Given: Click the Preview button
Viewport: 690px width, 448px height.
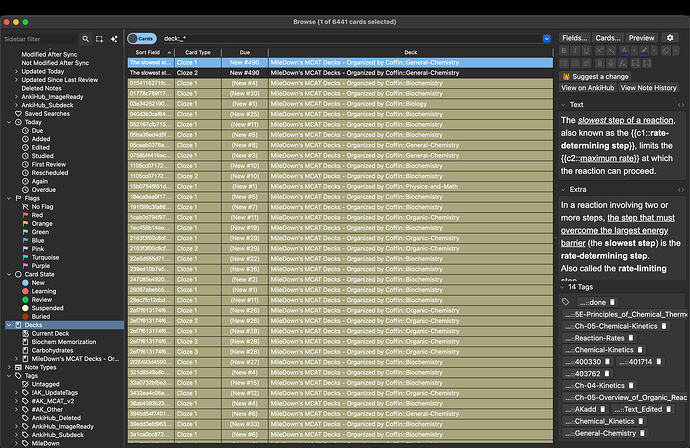Looking at the screenshot, I should tap(642, 38).
